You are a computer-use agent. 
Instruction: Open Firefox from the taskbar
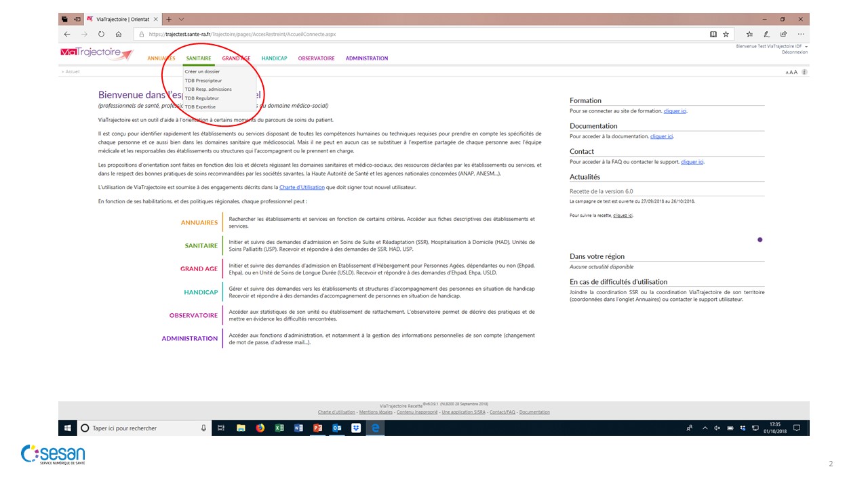tap(260, 428)
